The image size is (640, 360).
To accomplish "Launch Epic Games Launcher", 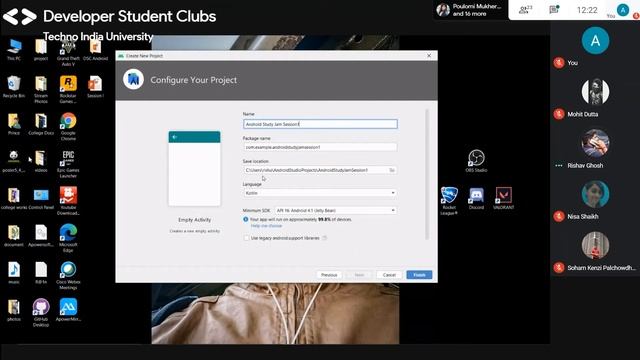I will pos(68,164).
